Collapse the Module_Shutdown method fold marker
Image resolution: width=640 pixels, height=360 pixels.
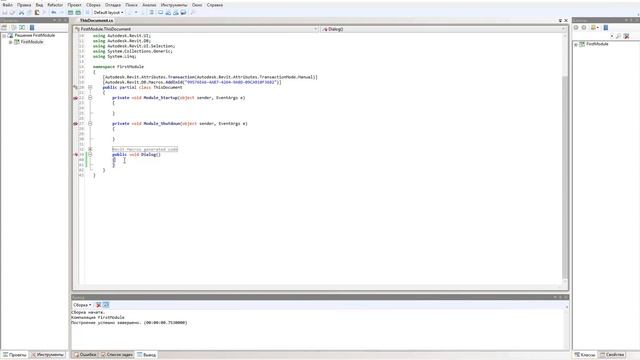pos(90,123)
